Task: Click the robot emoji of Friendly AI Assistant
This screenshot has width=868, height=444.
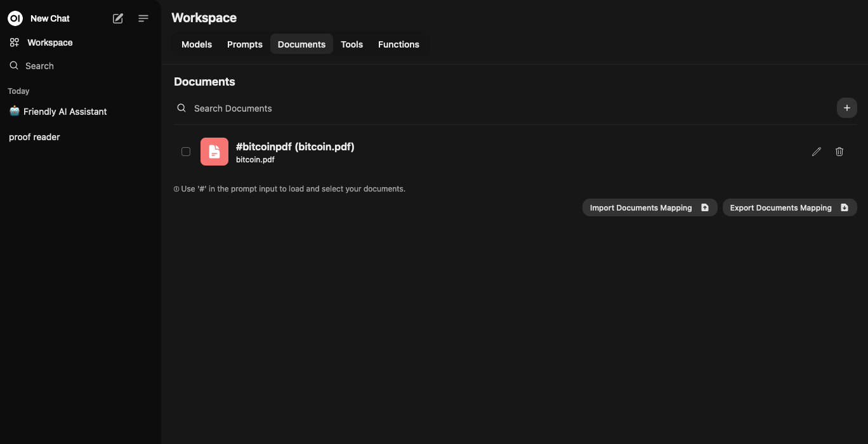Action: 15,111
